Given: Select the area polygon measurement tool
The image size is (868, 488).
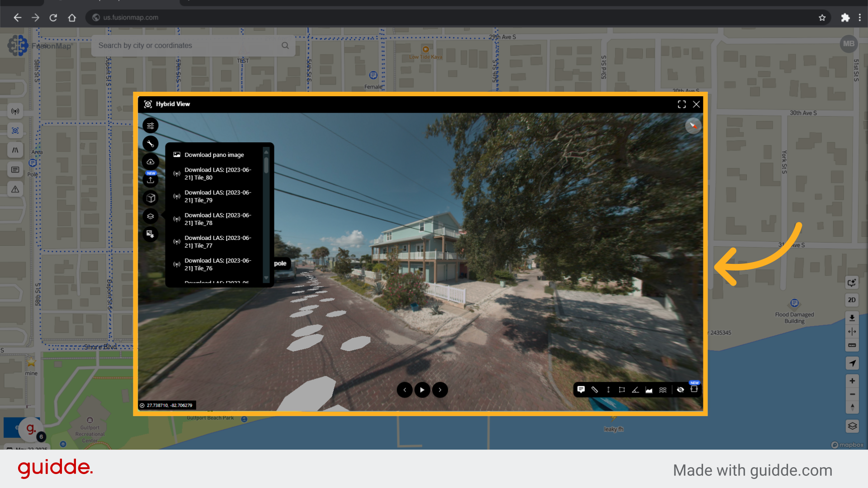Looking at the screenshot, I should [x=622, y=389].
